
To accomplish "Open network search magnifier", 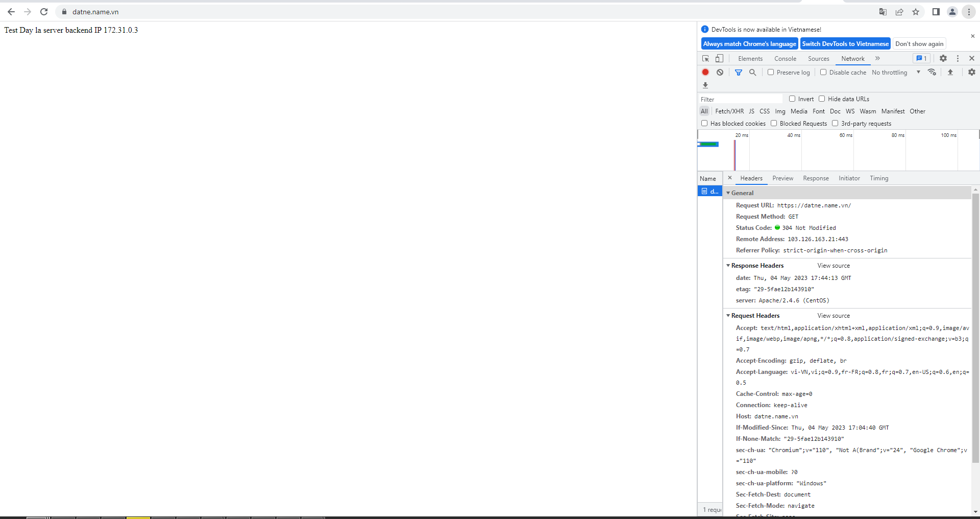I will coord(752,73).
